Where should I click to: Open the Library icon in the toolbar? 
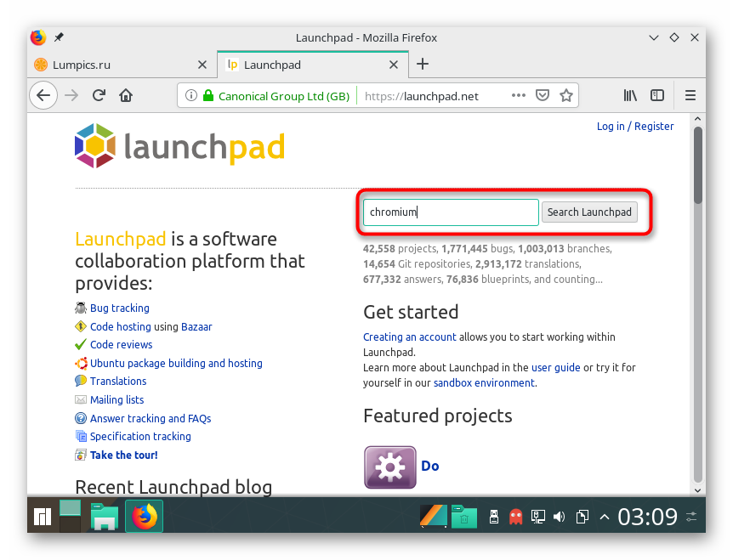coord(630,95)
